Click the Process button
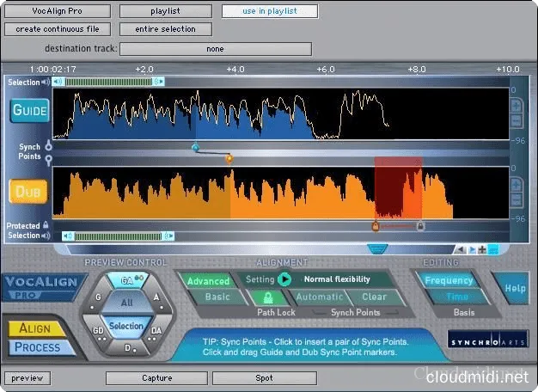Image resolution: width=538 pixels, height=392 pixels. click(36, 347)
